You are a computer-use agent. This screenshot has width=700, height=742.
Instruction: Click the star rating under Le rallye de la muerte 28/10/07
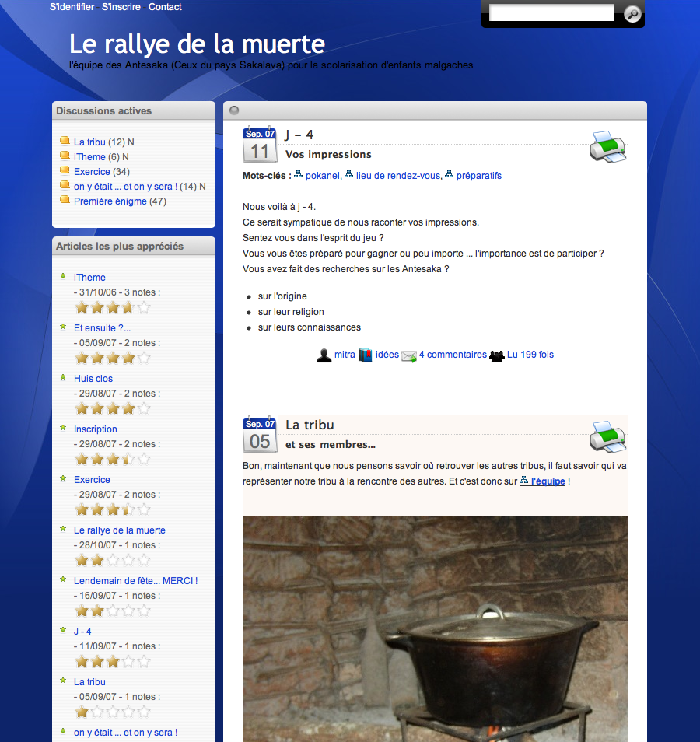coord(113,560)
